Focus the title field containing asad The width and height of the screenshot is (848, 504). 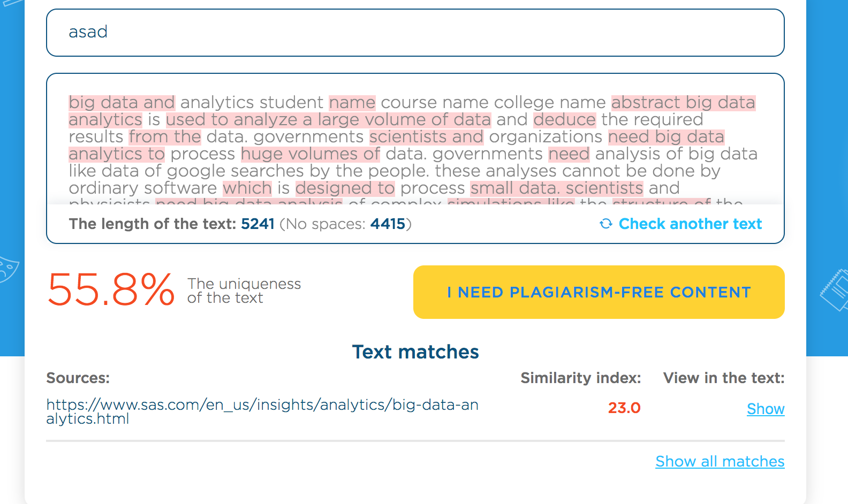tap(415, 32)
